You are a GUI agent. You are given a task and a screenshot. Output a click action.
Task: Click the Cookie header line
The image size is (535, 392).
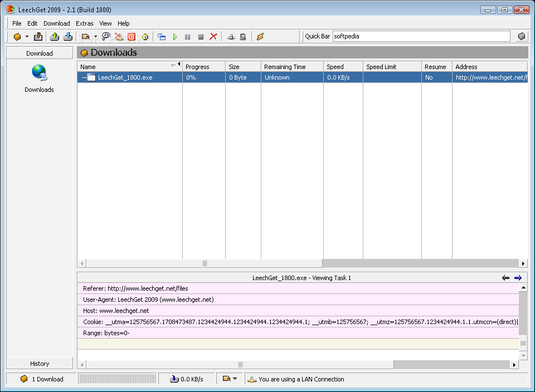(298, 322)
